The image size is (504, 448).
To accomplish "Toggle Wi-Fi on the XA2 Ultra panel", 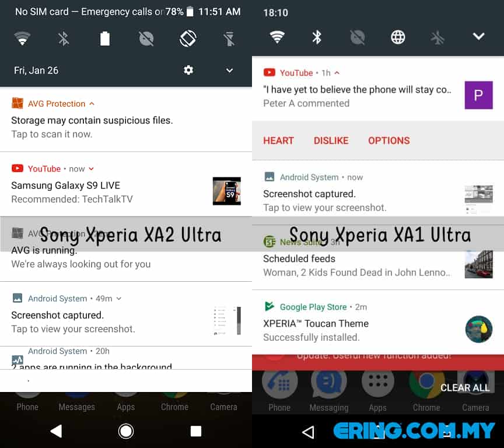I will coord(22,38).
